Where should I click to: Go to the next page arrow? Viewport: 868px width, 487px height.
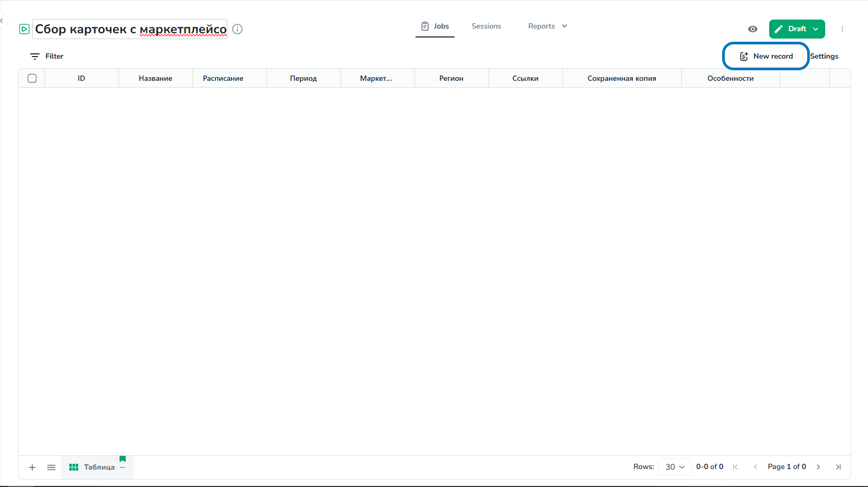coord(818,467)
